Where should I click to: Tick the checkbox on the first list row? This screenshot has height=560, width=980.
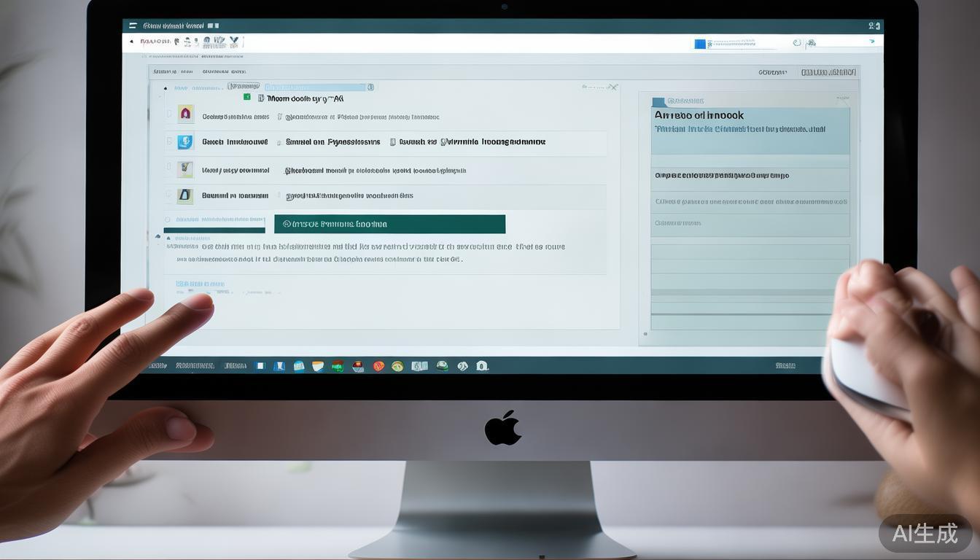coord(169,114)
